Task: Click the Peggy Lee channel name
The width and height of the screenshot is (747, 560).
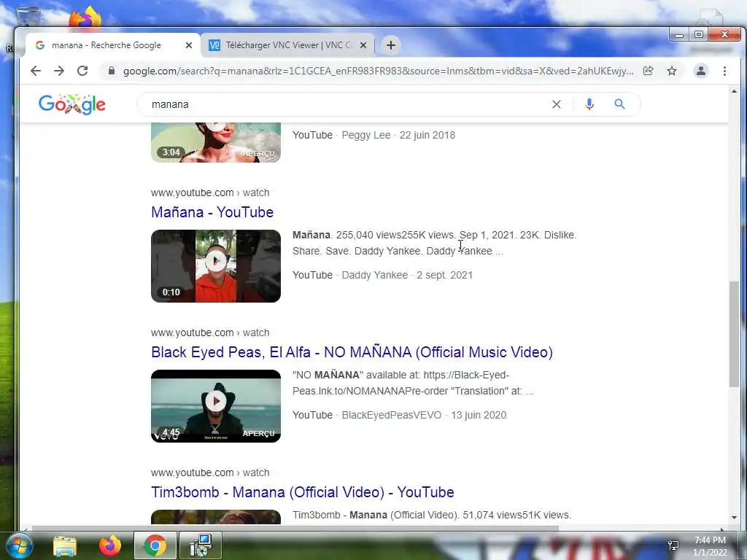Action: tap(366, 135)
